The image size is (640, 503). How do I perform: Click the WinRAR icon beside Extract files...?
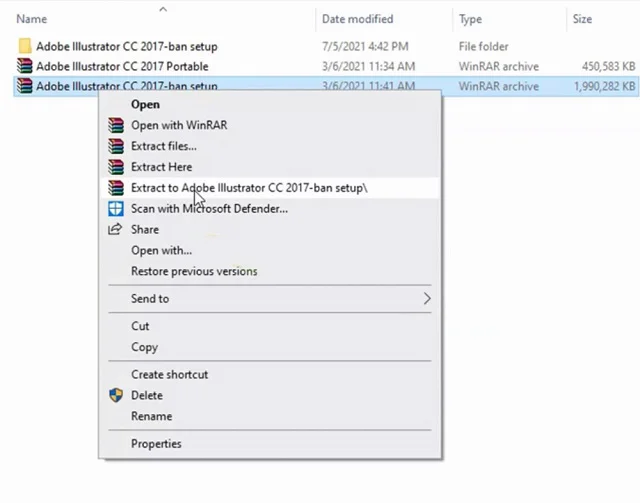[116, 146]
